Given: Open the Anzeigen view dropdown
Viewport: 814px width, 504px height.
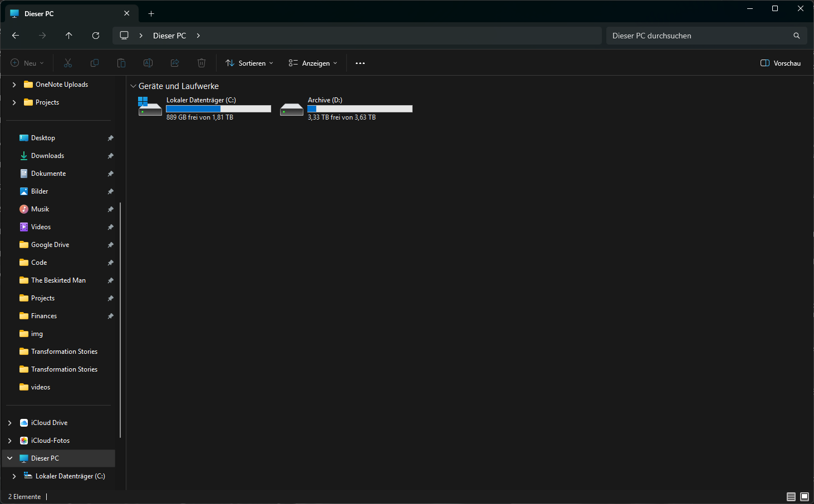Looking at the screenshot, I should [313, 63].
